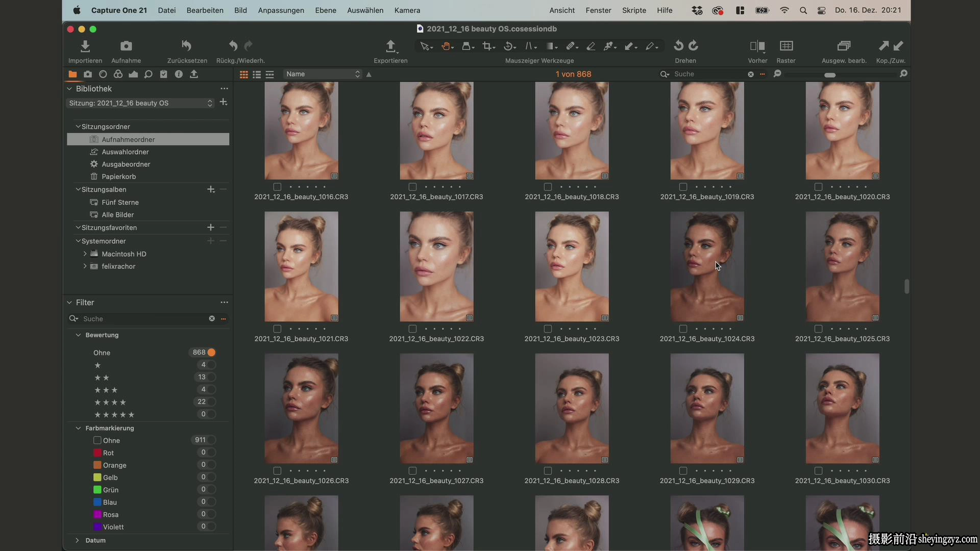
Task: Undo the last action arrow
Action: coord(233,46)
